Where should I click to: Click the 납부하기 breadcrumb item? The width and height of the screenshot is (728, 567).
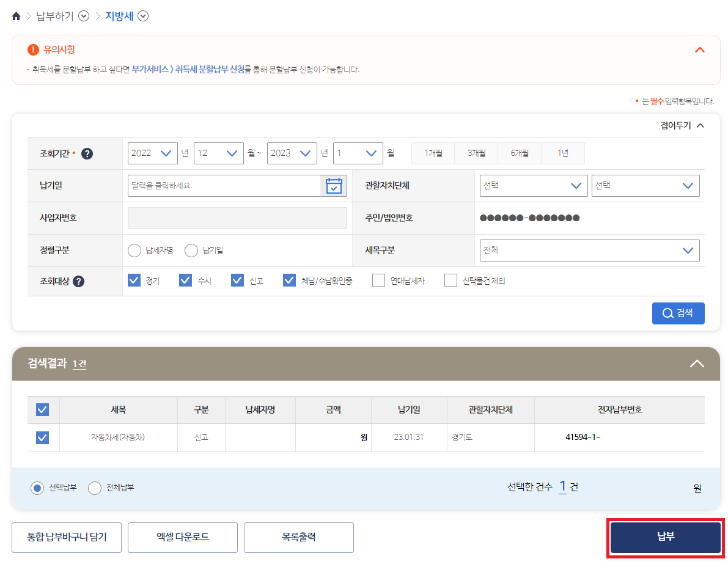(54, 16)
